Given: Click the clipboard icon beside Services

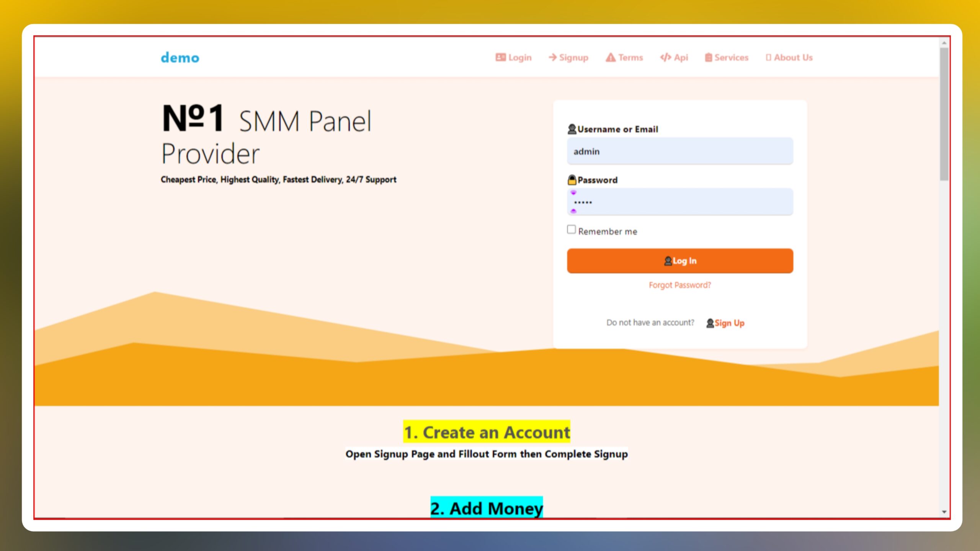Looking at the screenshot, I should tap(709, 57).
